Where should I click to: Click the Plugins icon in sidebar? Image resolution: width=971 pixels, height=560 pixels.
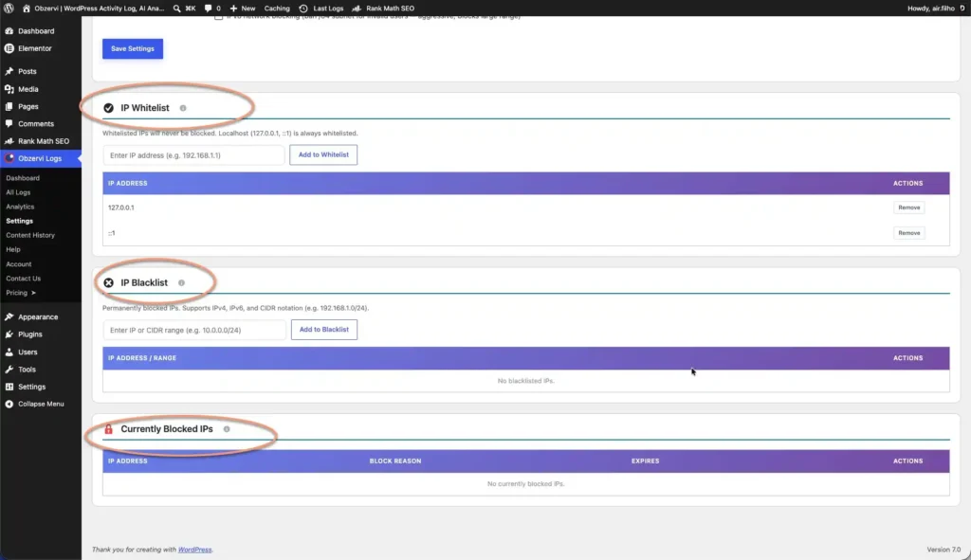point(9,334)
